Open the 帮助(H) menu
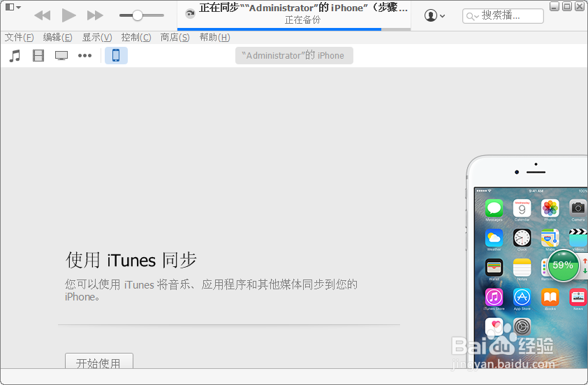This screenshot has width=588, height=385. (x=214, y=38)
